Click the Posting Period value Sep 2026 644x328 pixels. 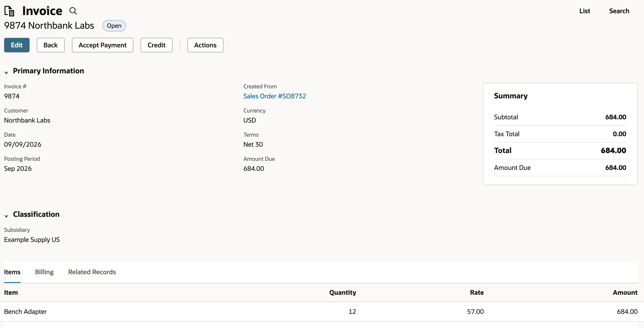[18, 169]
